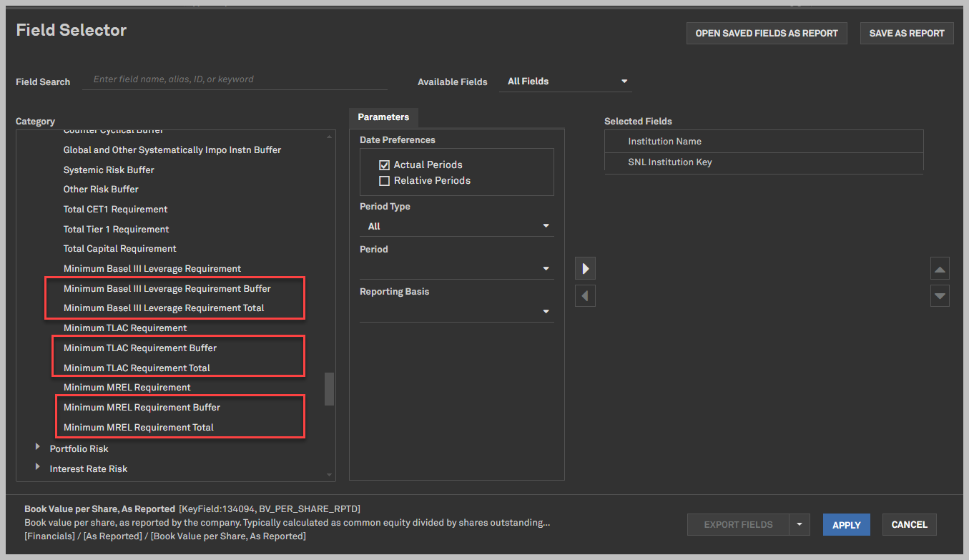The height and width of the screenshot is (560, 969).
Task: Expand the Interest Rate Risk category
Action: (x=38, y=468)
